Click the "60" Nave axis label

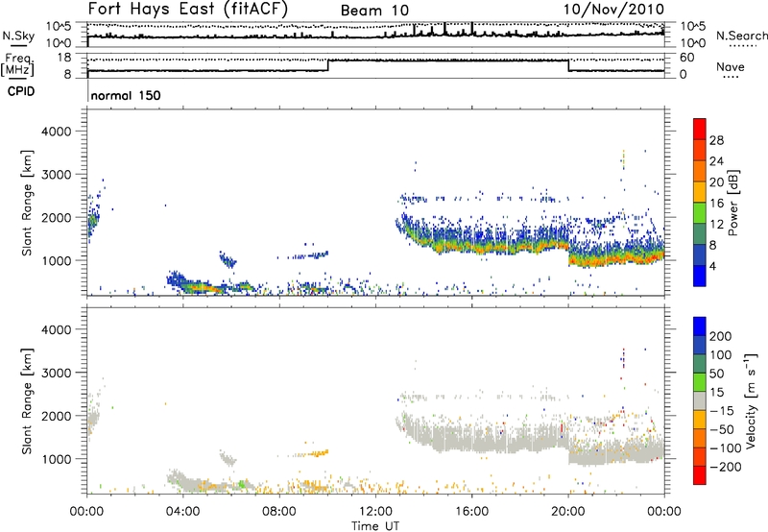(x=686, y=58)
